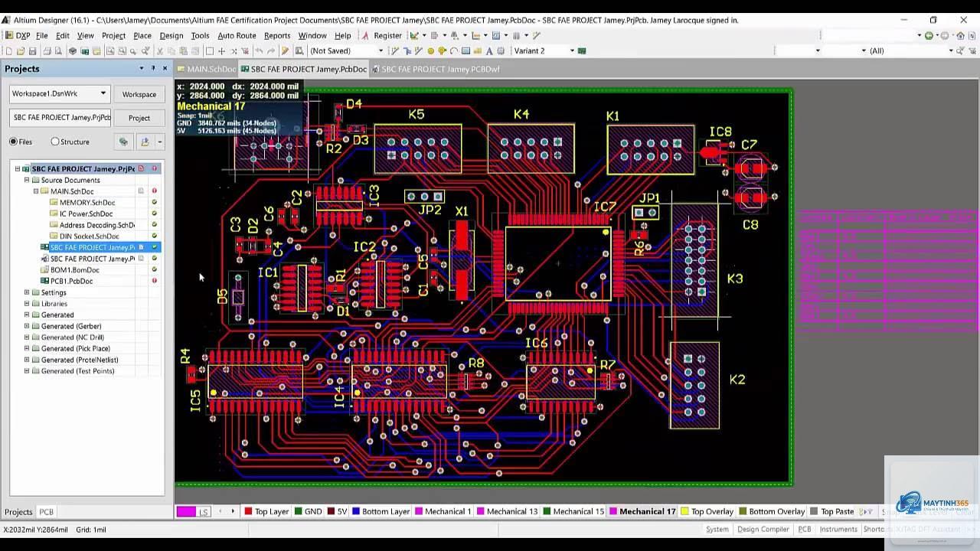Image resolution: width=980 pixels, height=551 pixels.
Task: Open the Auto Route menu
Action: tap(237, 35)
